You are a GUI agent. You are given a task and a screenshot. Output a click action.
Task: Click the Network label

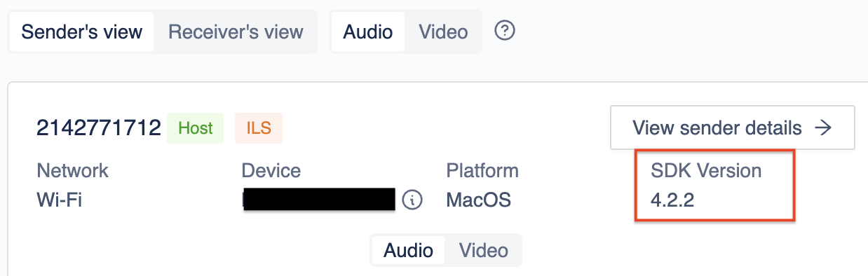coord(72,170)
